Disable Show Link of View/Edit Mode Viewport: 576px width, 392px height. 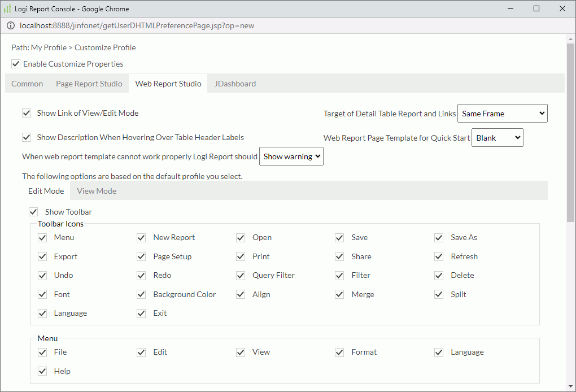(27, 113)
